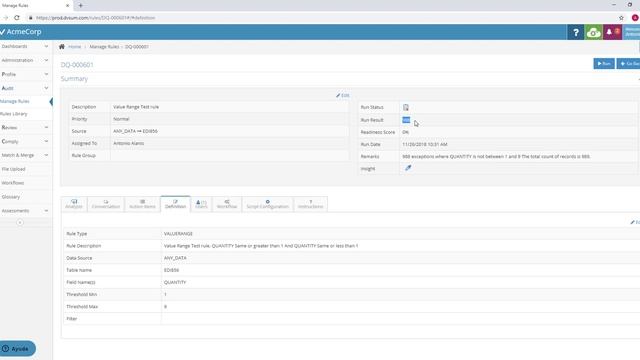Open the notifications bell icon
This screenshot has width=640, height=360.
pyautogui.click(x=609, y=32)
